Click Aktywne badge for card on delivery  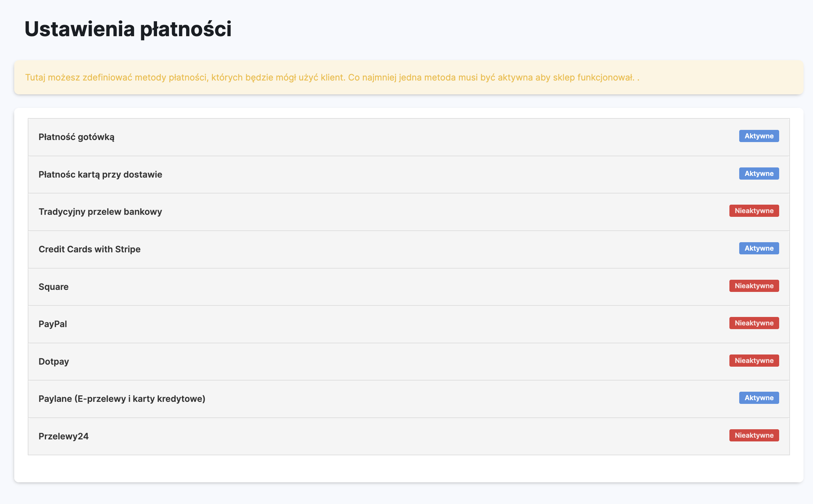[759, 174]
